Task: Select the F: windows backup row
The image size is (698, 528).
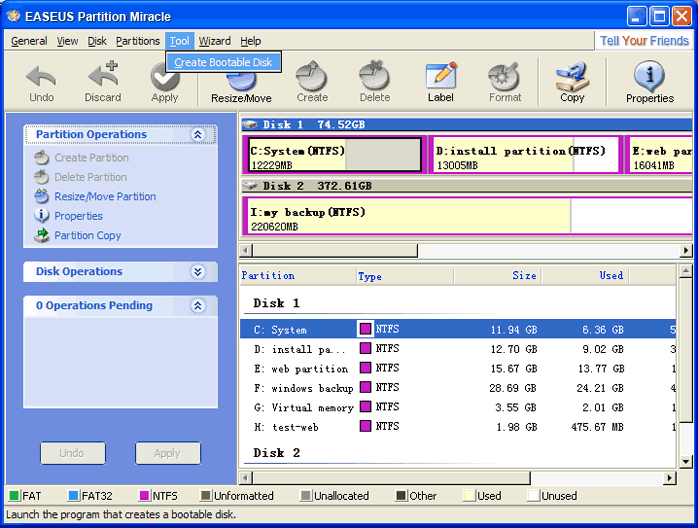Action: [x=458, y=388]
